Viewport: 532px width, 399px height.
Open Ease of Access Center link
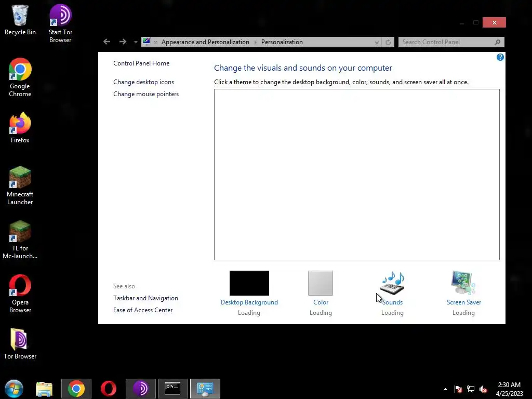tap(143, 310)
